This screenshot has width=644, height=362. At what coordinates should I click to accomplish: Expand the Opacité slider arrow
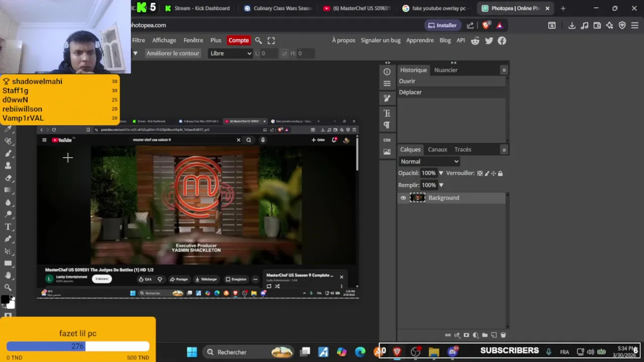pyautogui.click(x=441, y=173)
